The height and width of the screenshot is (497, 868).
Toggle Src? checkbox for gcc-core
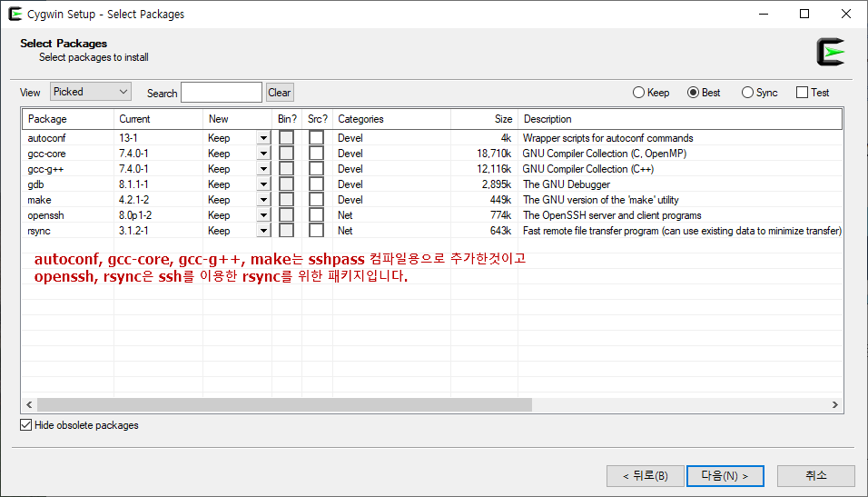[316, 153]
